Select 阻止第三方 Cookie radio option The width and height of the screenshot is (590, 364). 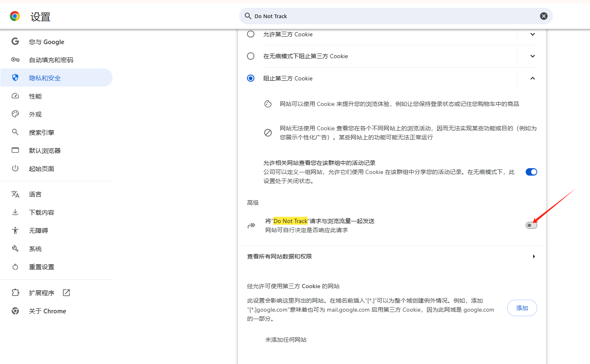251,78
